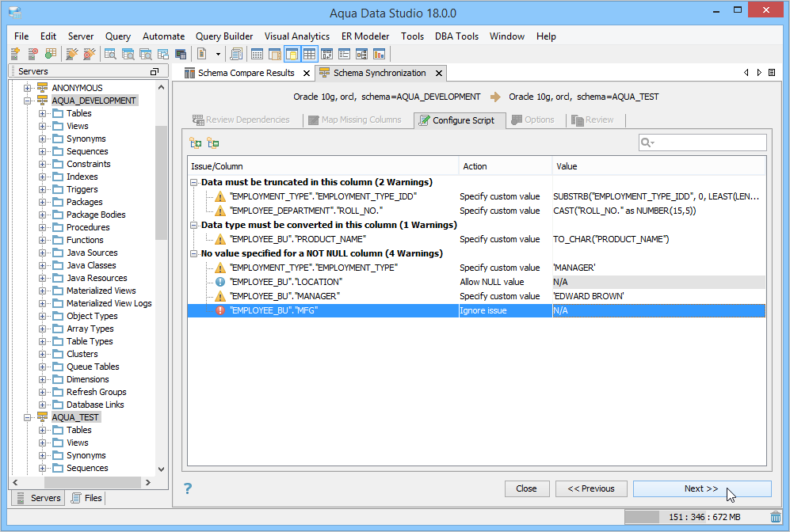Image resolution: width=790 pixels, height=532 pixels.
Task: Select the Review Dependencies step tab
Action: point(242,120)
